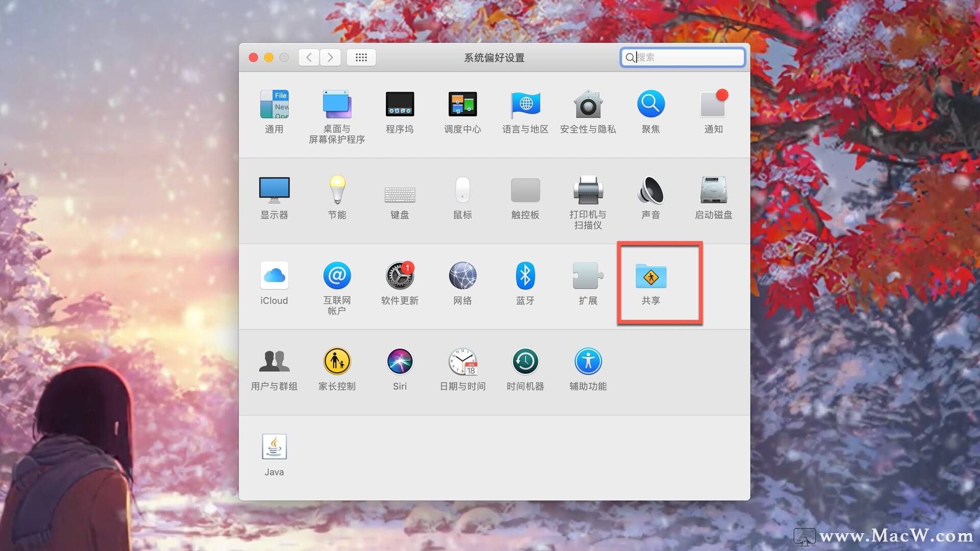Click the Show All grid button
Image resolution: width=980 pixels, height=551 pixels.
(x=361, y=57)
